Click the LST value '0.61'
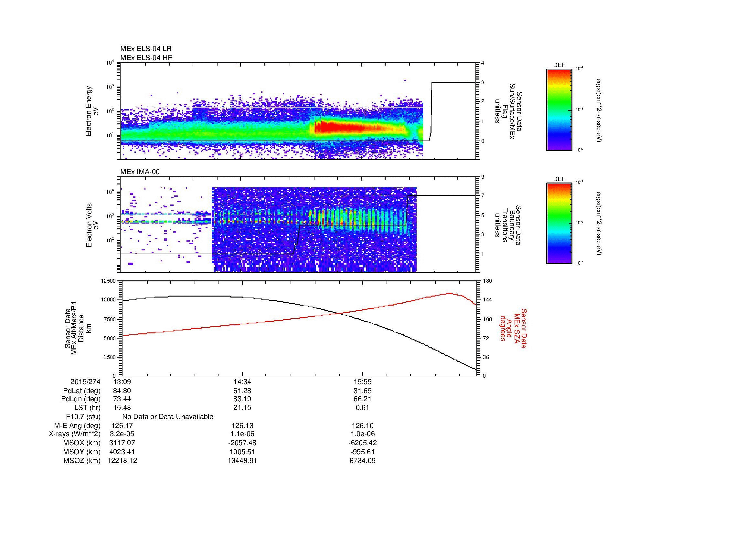This screenshot has width=756, height=534. coord(363,408)
